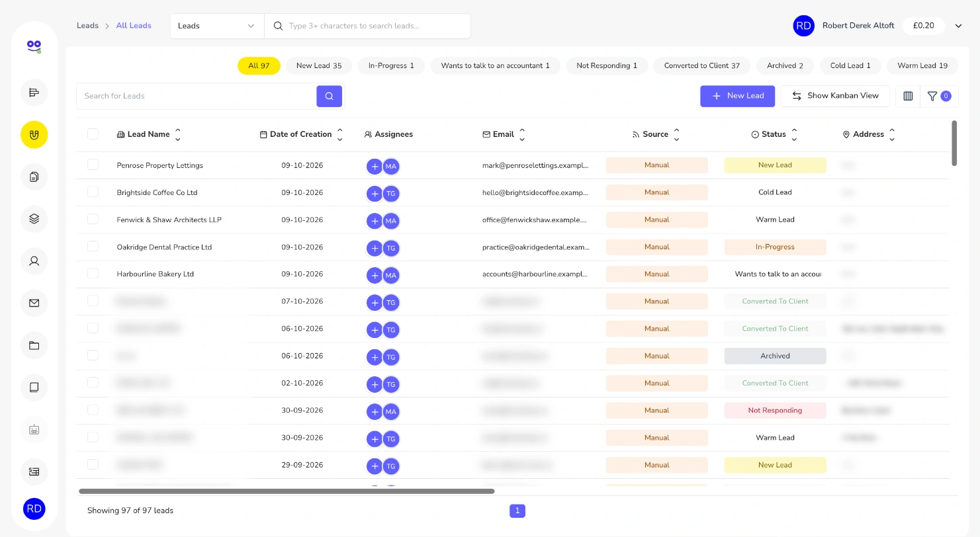Viewport: 980px width, 537px height.
Task: Tick checkbox for Fenwick & Shaw Architects LLP
Action: pyautogui.click(x=93, y=219)
